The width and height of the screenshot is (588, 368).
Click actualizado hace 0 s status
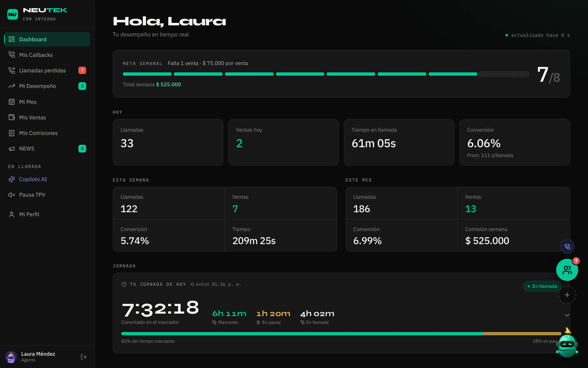538,35
